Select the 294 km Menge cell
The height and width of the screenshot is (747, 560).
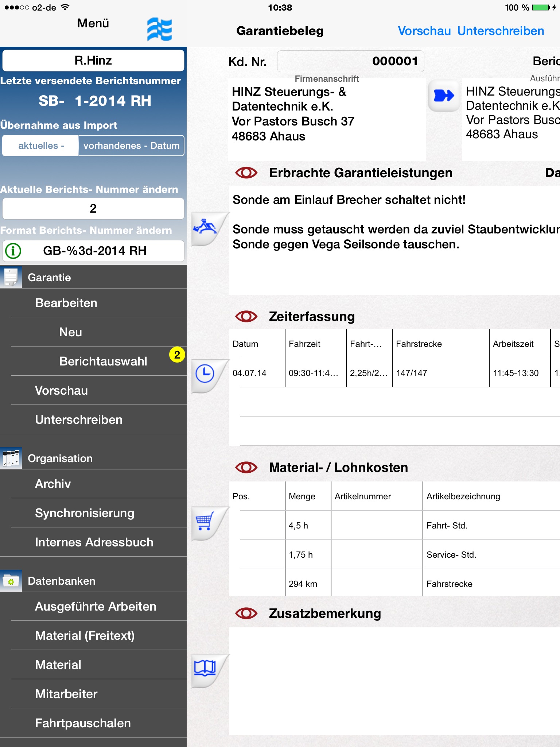308,584
